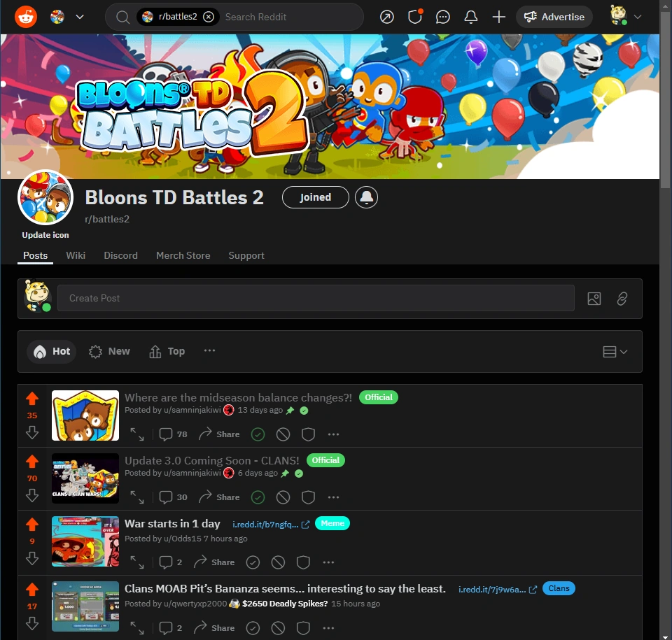Upvote the Update 3.0 Coming Soon post
672x640 pixels.
[32, 462]
